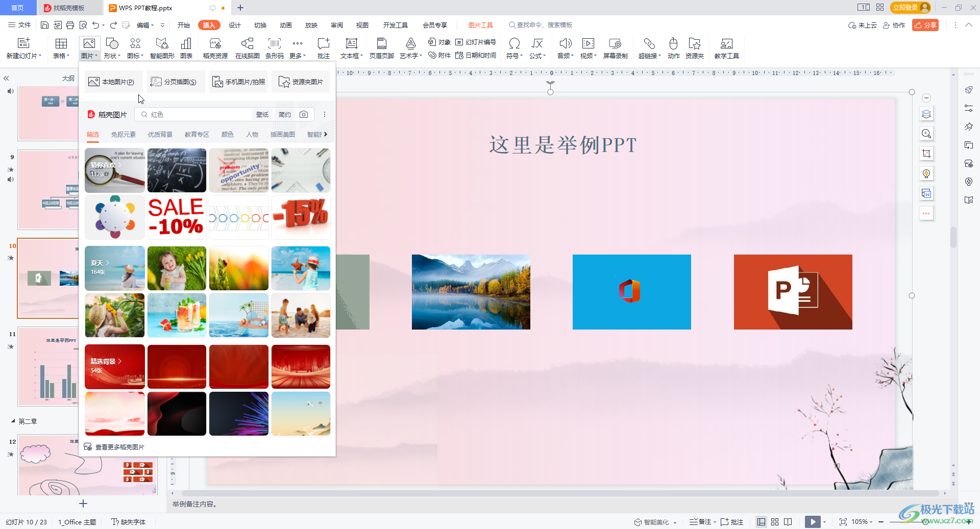
Task: Choose 手机图片/拍照 phone picture
Action: 238,82
